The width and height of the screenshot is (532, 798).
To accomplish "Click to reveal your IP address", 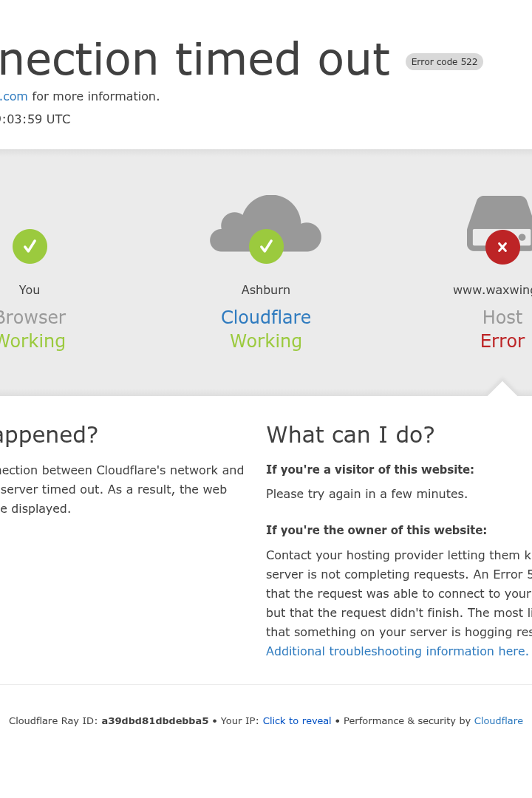I will [x=297, y=720].
